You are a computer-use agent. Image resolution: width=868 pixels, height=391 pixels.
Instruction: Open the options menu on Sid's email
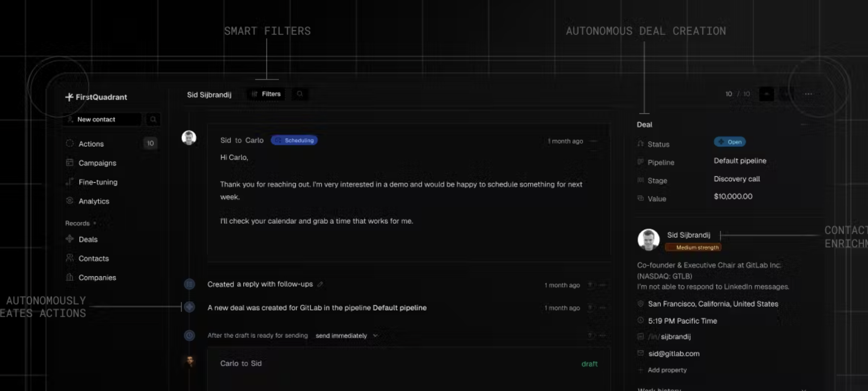[x=594, y=141]
